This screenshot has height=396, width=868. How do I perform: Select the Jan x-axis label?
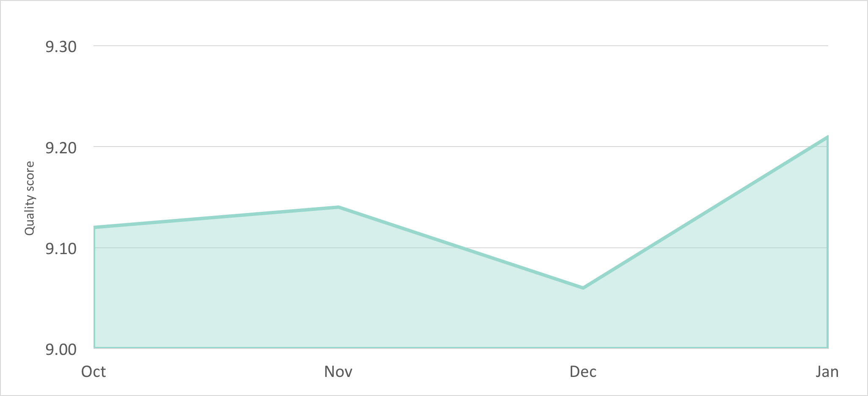[x=827, y=372]
